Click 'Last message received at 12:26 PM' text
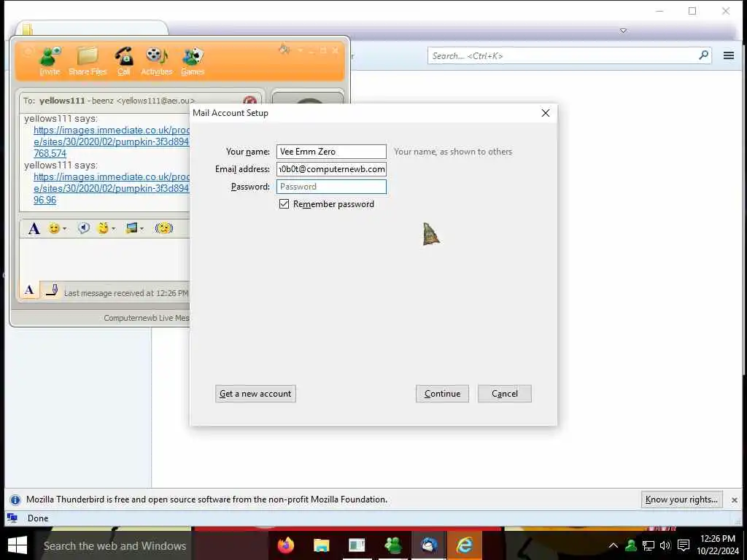 pyautogui.click(x=126, y=293)
